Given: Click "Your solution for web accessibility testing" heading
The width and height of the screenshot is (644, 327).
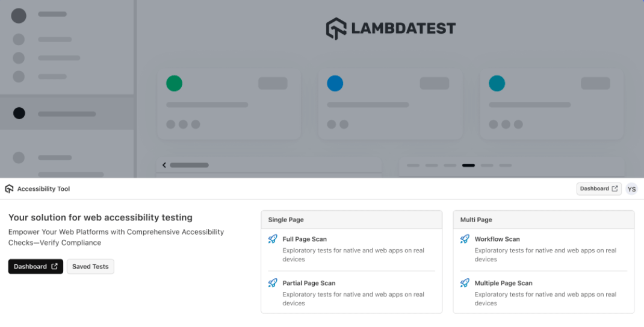Looking at the screenshot, I should pos(101,217).
